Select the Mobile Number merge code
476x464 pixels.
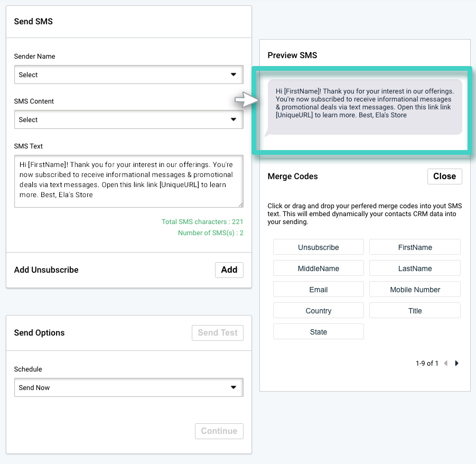coord(415,289)
